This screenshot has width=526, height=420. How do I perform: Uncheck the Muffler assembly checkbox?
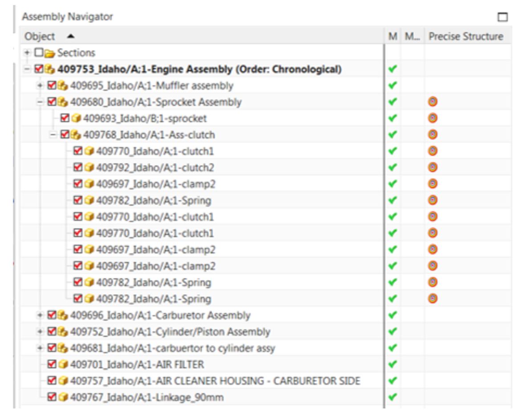point(52,85)
